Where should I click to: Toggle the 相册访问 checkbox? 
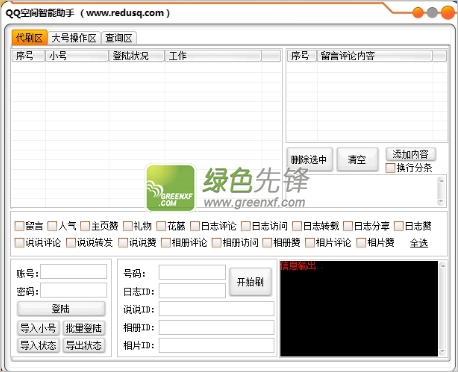click(217, 243)
